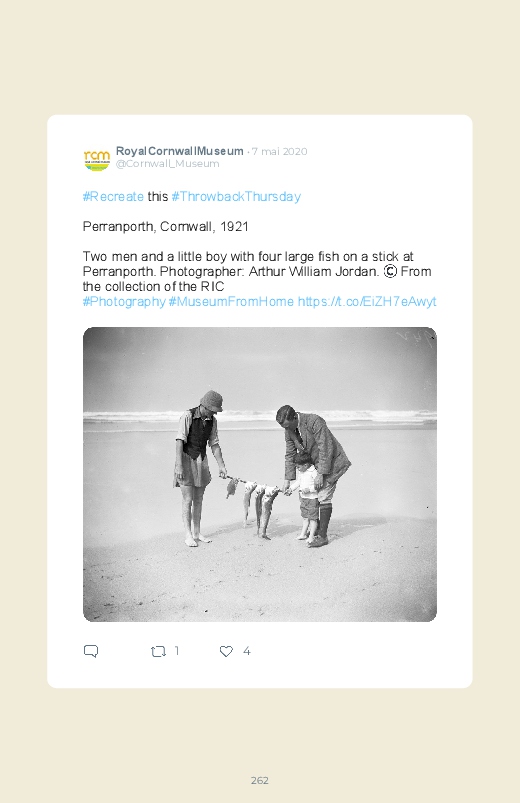Image resolution: width=520 pixels, height=803 pixels.
Task: Click the reply speech bubble icon
Action: (91, 651)
